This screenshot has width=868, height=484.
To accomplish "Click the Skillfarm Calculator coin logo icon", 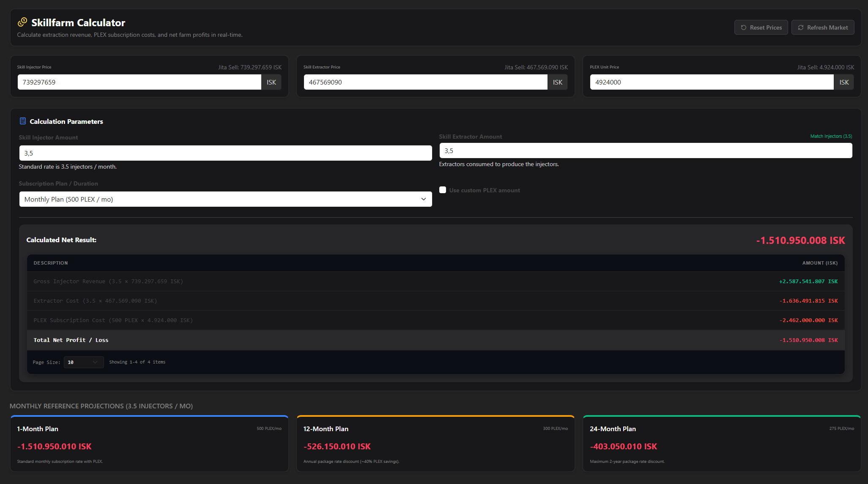I will pos(22,22).
